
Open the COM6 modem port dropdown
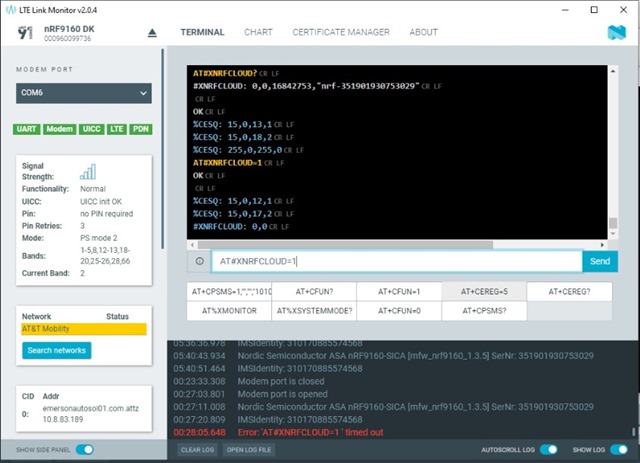[x=83, y=93]
